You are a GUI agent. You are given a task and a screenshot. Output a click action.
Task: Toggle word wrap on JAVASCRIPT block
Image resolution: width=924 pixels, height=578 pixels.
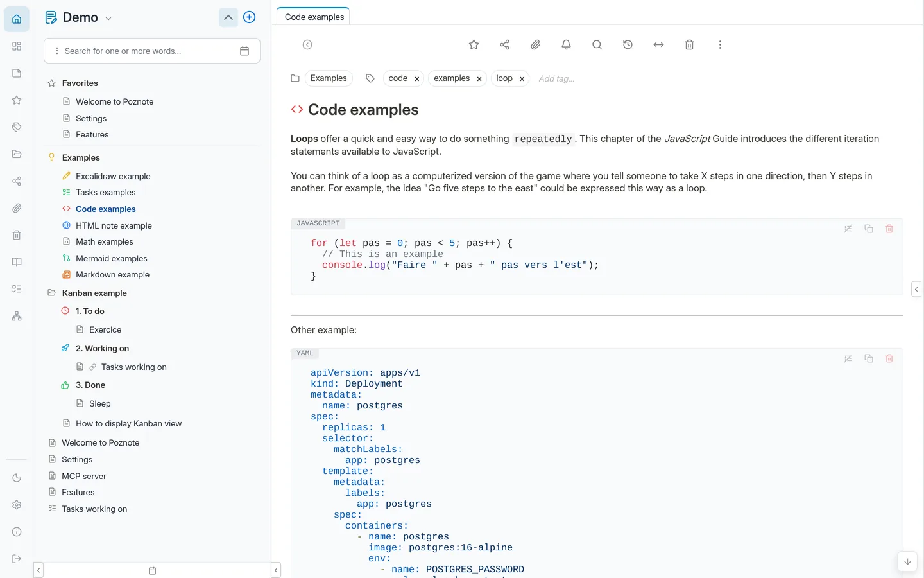848,229
